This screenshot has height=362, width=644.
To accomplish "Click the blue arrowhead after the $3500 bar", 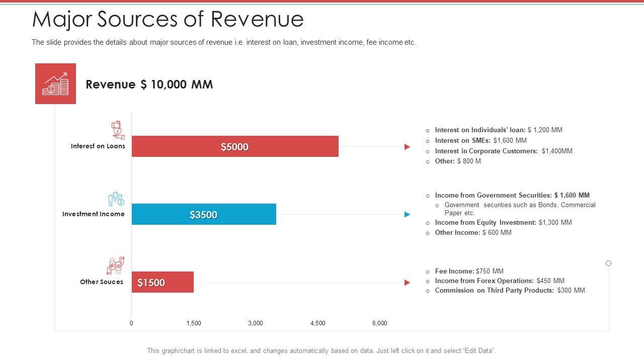I will (x=407, y=215).
